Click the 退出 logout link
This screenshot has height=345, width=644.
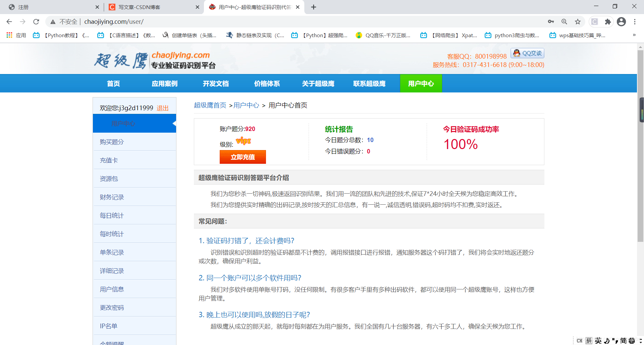point(163,108)
